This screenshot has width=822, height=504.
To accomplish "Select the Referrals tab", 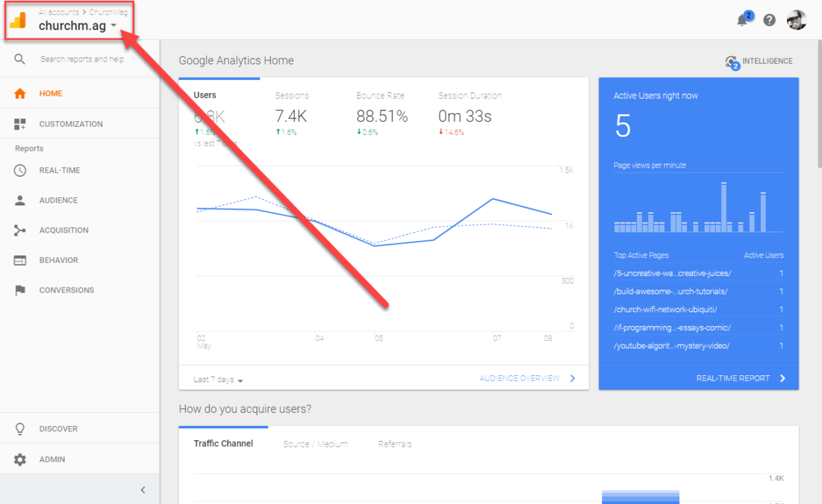I will coord(395,444).
